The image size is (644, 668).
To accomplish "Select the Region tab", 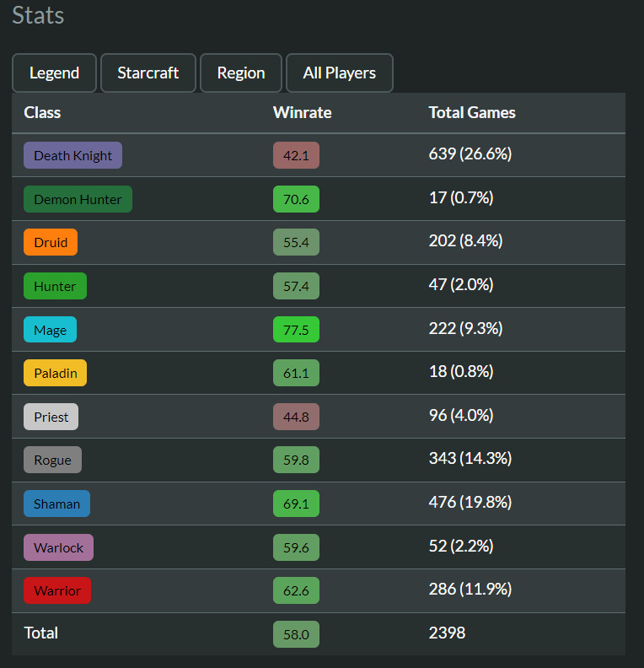I will (x=241, y=73).
